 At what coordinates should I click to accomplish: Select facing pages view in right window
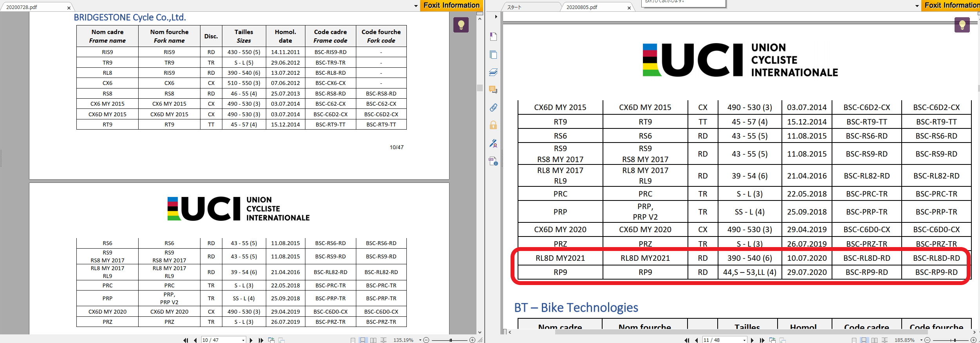pyautogui.click(x=875, y=340)
